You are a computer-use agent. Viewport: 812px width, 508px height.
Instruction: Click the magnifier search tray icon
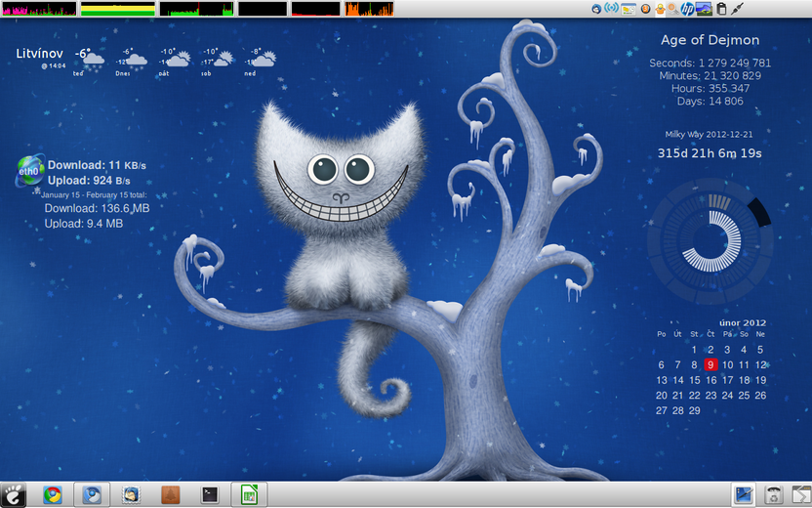click(673, 9)
